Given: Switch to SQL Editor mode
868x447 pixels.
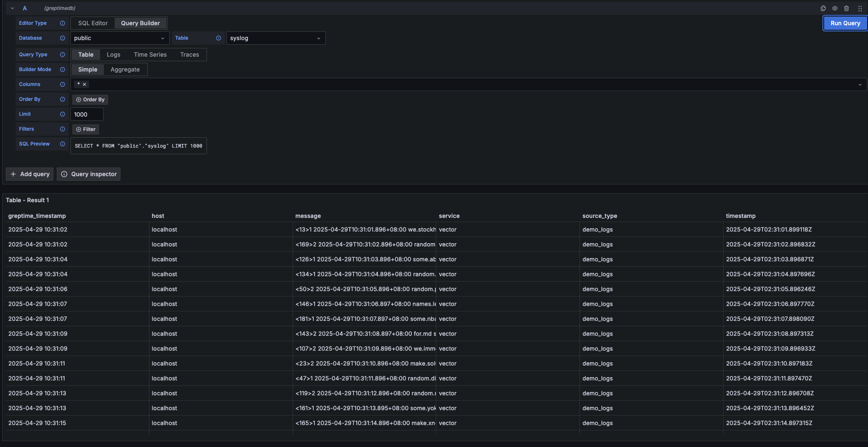Looking at the screenshot, I should point(93,23).
